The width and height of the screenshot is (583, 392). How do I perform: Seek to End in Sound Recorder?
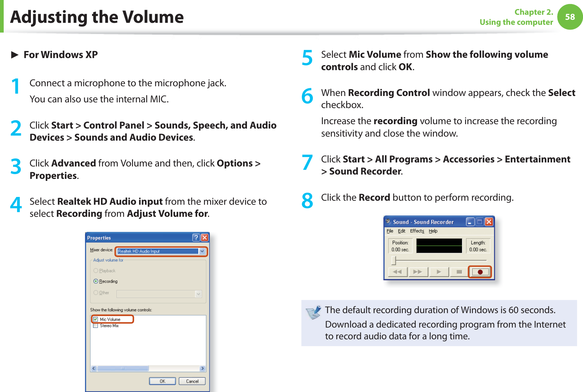[x=418, y=272]
